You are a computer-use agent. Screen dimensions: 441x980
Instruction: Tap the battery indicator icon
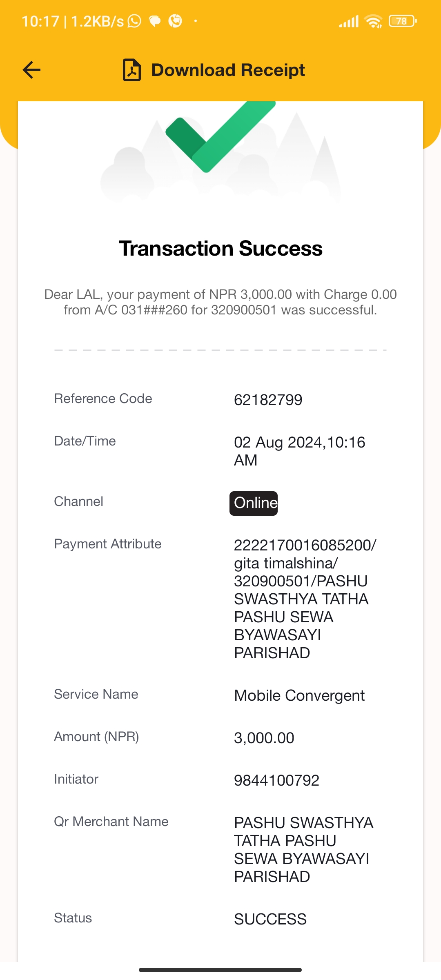[403, 21]
